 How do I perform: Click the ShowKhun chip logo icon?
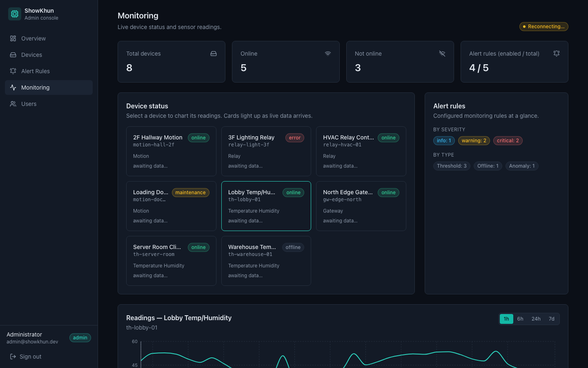point(15,14)
